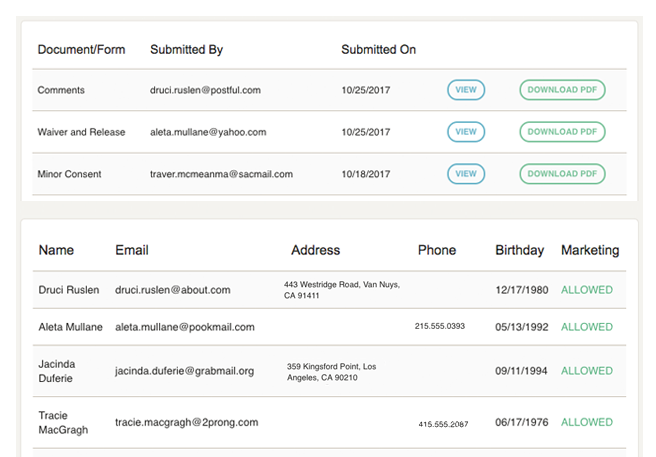Download PDF for Minor Consent
656x457 pixels.
tap(562, 174)
